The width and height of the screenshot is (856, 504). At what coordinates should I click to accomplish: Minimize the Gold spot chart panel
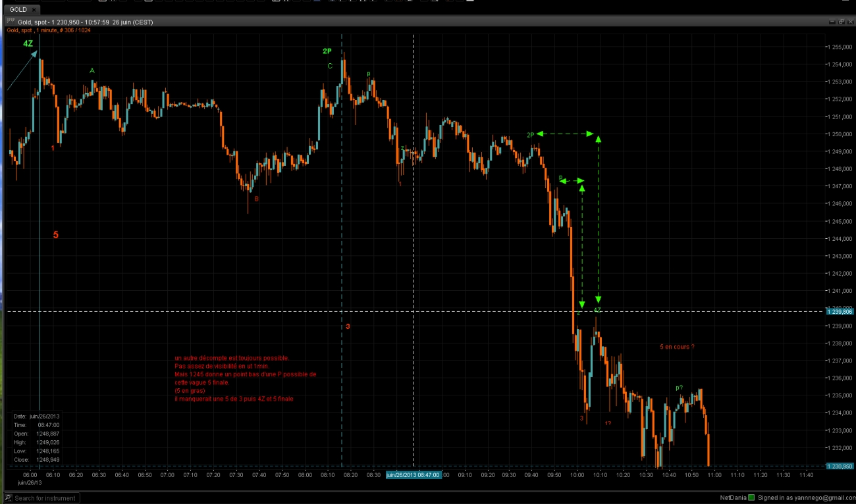tap(832, 22)
